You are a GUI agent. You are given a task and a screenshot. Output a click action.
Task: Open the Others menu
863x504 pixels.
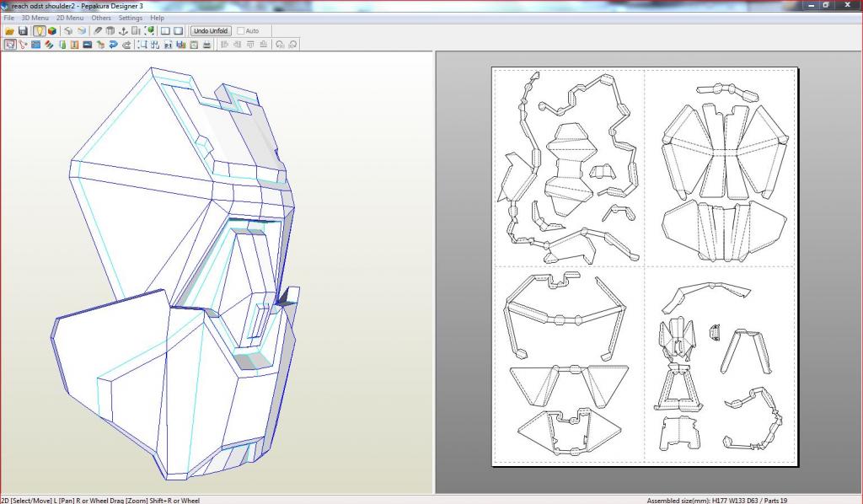tap(101, 18)
